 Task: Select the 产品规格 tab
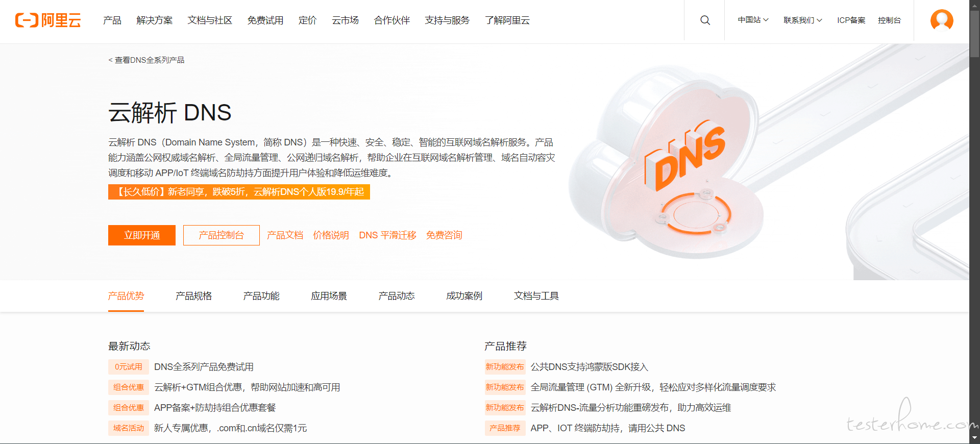coord(194,296)
